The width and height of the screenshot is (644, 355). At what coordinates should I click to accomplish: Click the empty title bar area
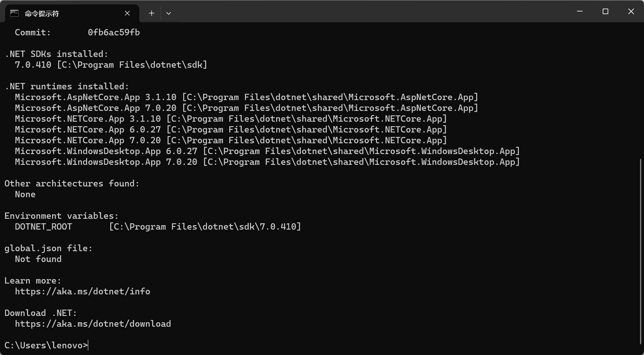coord(372,12)
